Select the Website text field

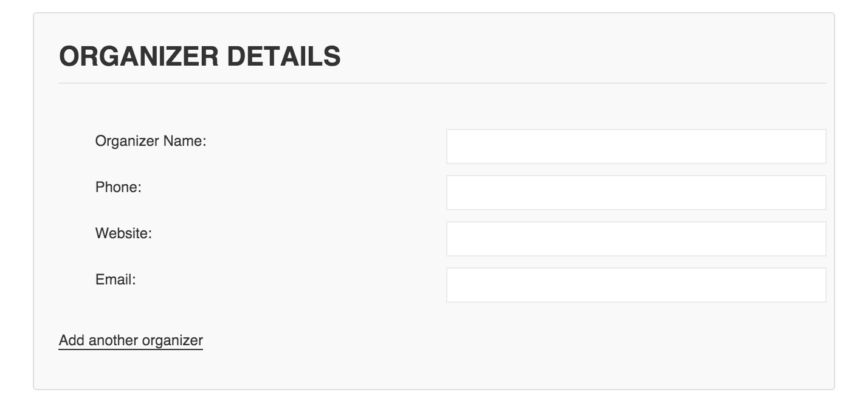[636, 239]
